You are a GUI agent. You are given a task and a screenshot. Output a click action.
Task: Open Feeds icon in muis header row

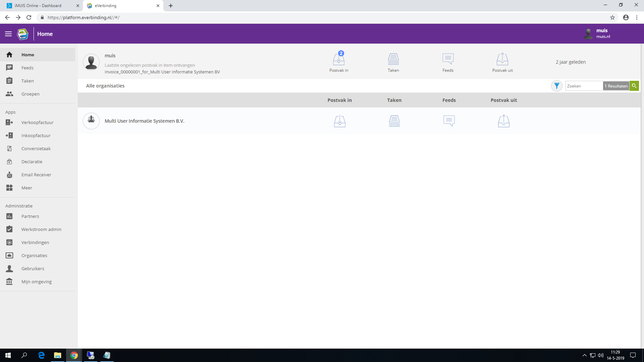[448, 60]
